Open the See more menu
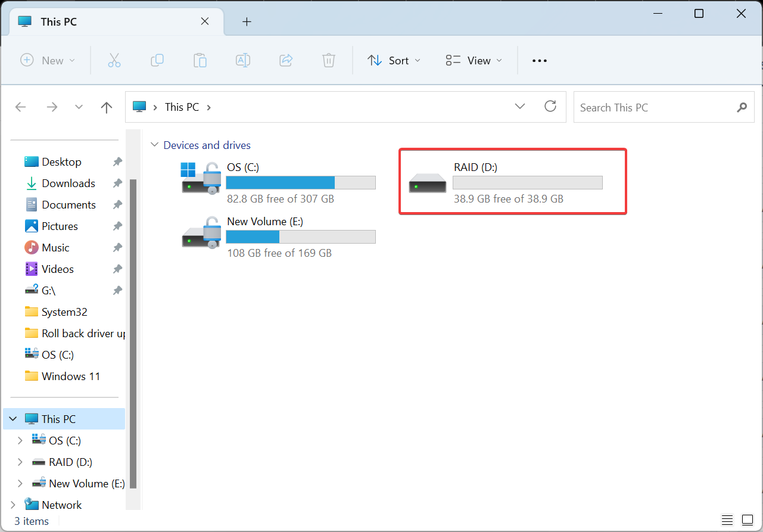The width and height of the screenshot is (763, 532). pos(539,60)
